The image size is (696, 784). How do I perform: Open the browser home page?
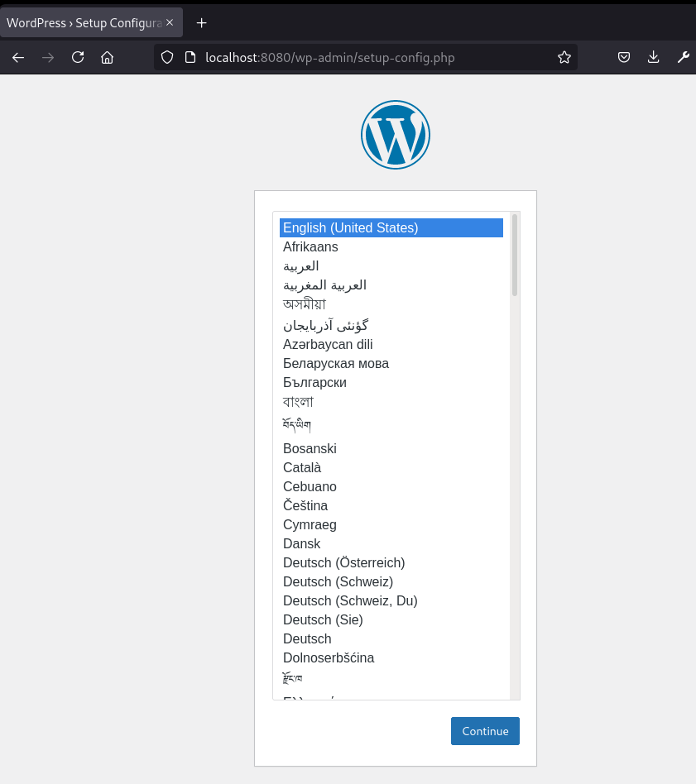(x=107, y=58)
